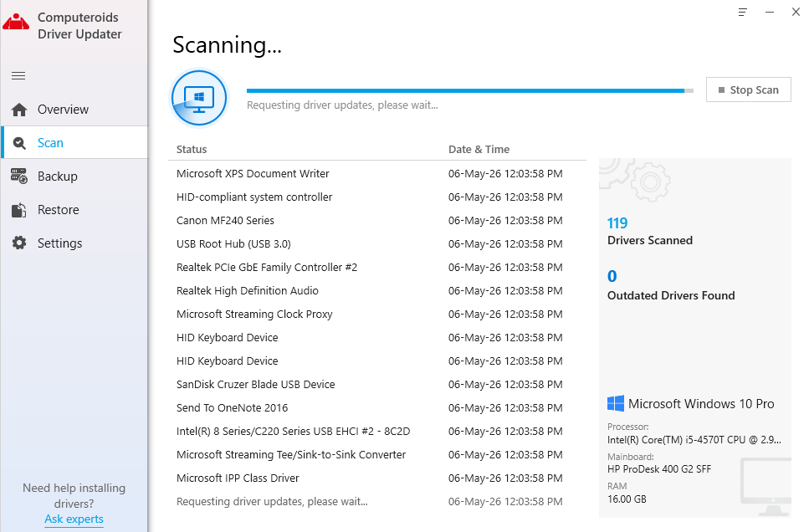Click the Date & Time column header
The height and width of the screenshot is (532, 809).
coord(479,150)
